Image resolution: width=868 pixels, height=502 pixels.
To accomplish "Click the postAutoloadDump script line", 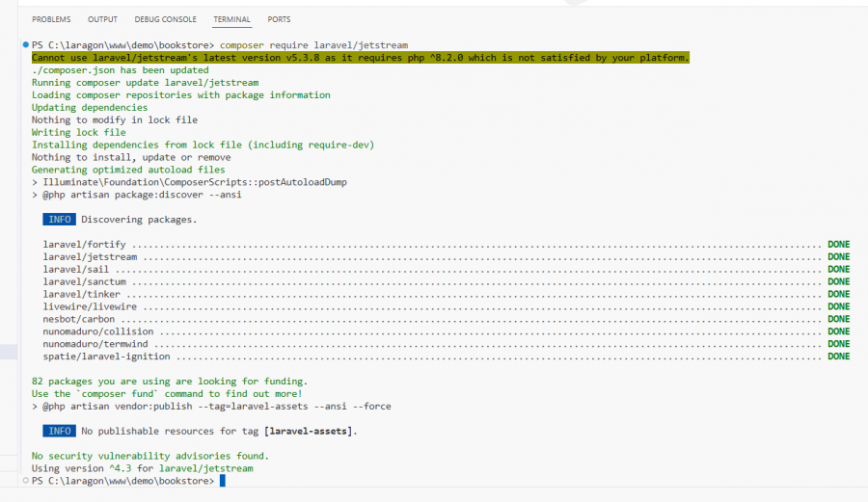I will point(189,182).
